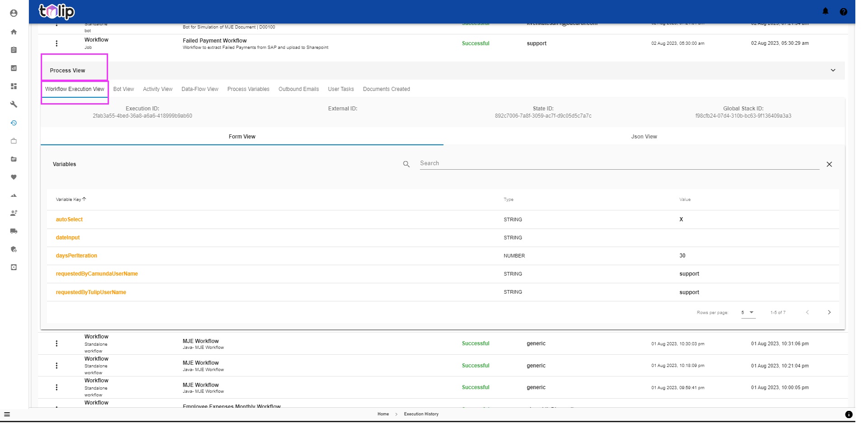The image size is (868, 424).
Task: Open the help question mark icon
Action: point(843,12)
